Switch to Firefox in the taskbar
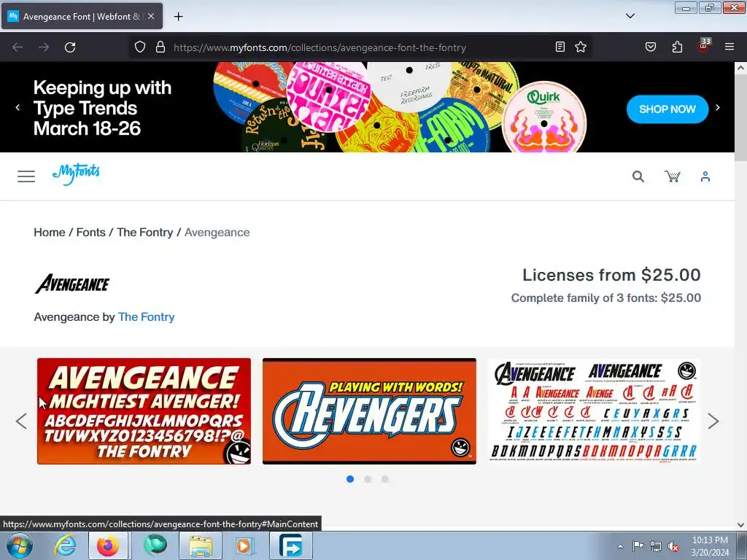This screenshot has height=560, width=747. 108,545
